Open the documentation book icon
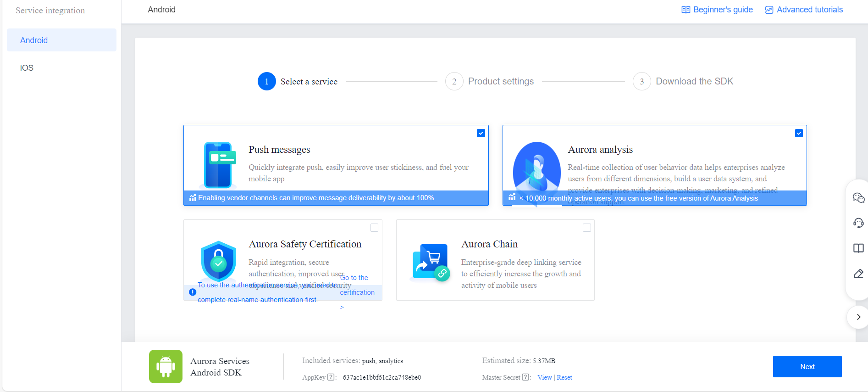Image resolution: width=868 pixels, height=392 pixels. pyautogui.click(x=858, y=248)
